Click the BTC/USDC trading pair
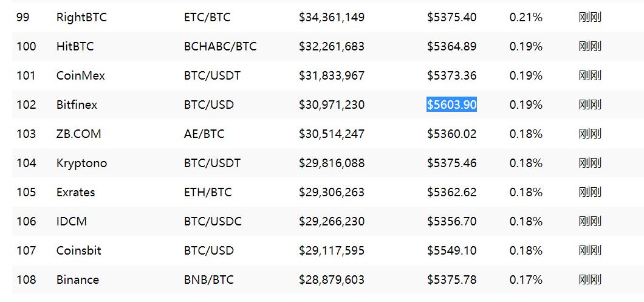Viewport: 644px width, 302px height. click(x=213, y=221)
